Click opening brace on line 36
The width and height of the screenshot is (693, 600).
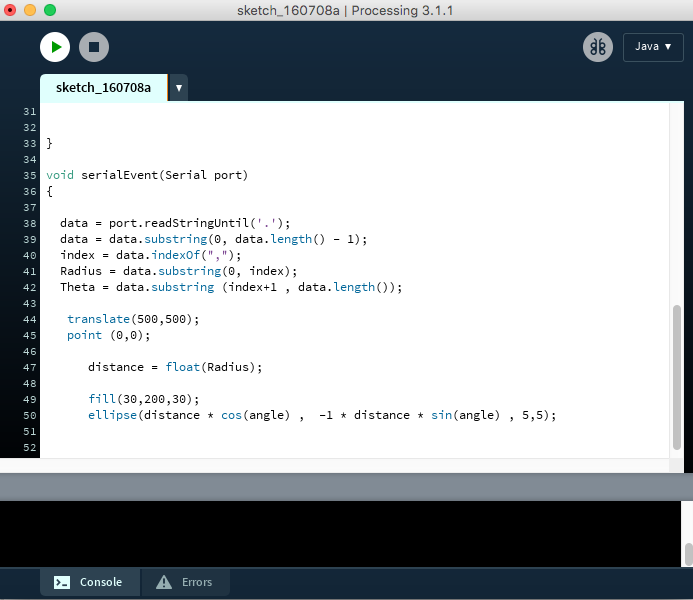50,191
